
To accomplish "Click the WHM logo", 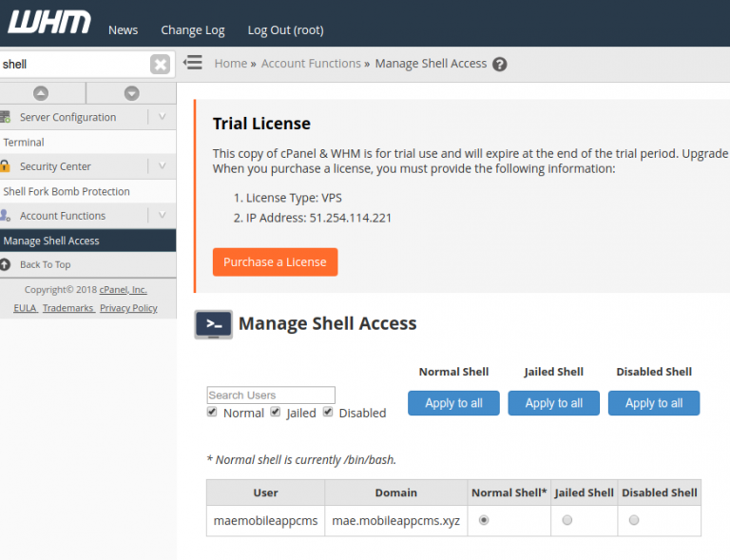I will 48,23.
